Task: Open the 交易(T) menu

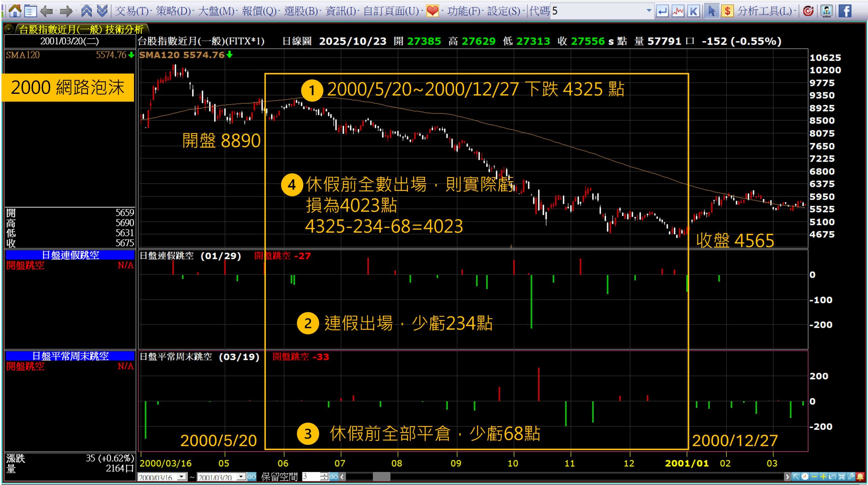Action: pyautogui.click(x=132, y=11)
